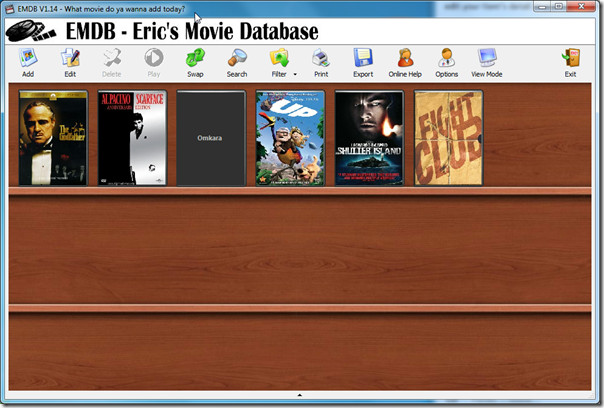Click the EMDB film reel logo
The width and height of the screenshot is (604, 408).
click(x=31, y=31)
